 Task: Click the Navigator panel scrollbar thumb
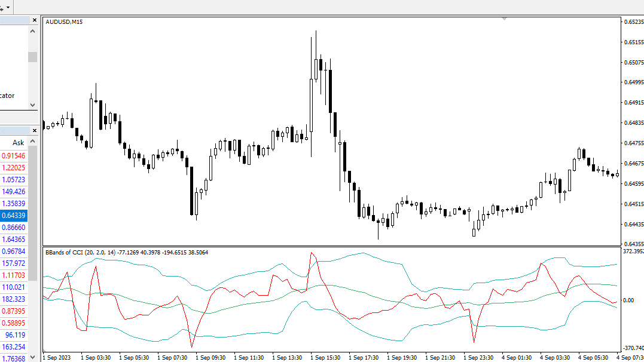33,57
